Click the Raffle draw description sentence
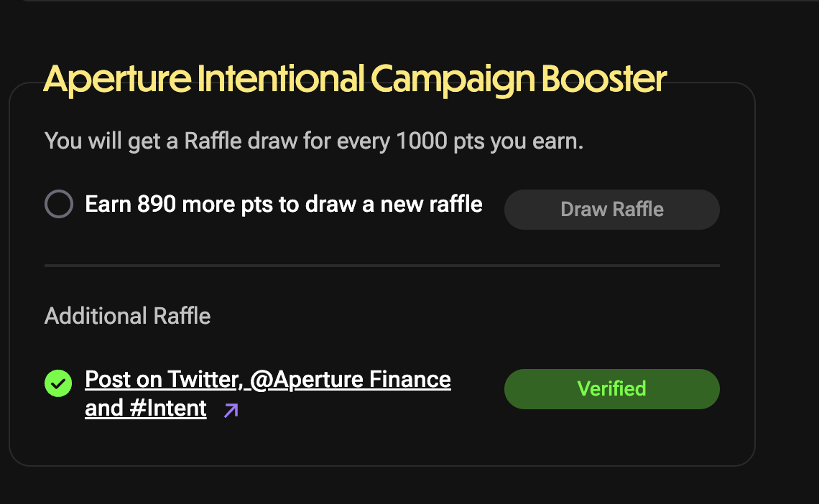819x504 pixels. pos(313,141)
